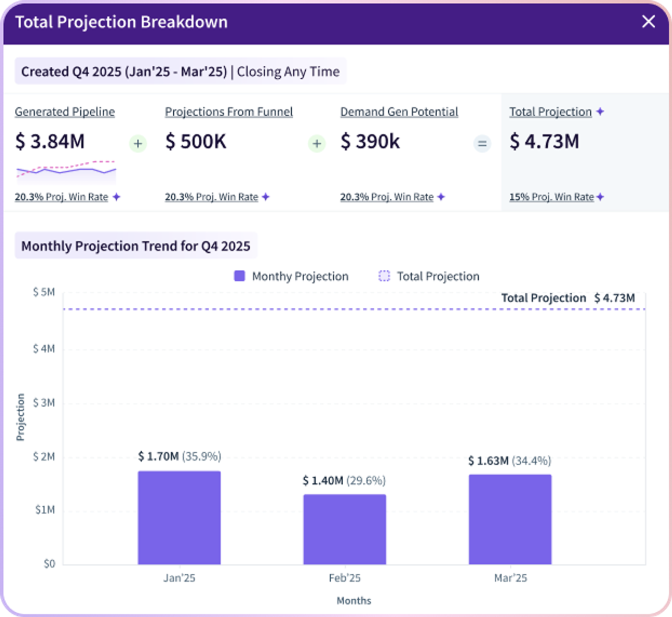
Task: Click 20.3% Proj. Win Rate under Projections From Funnel
Action: pos(212,197)
